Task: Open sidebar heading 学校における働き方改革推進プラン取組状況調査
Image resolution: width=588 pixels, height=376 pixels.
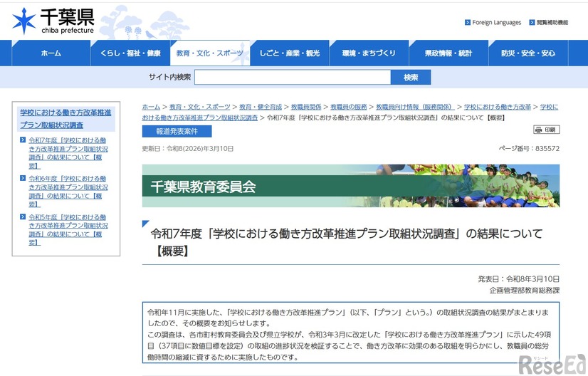Action: tap(65, 119)
